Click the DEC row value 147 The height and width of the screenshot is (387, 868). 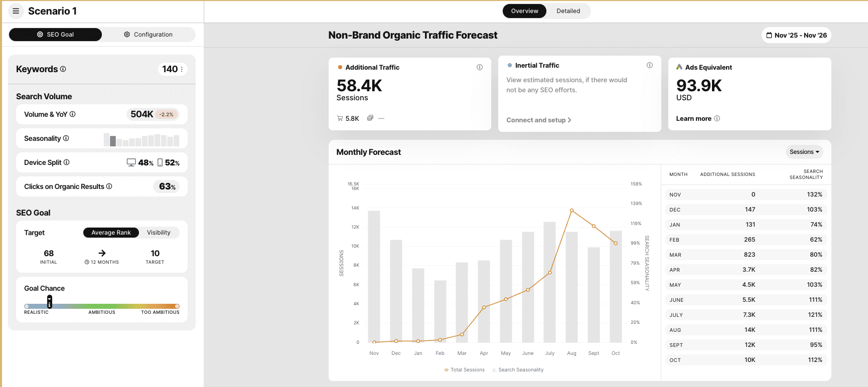750,210
